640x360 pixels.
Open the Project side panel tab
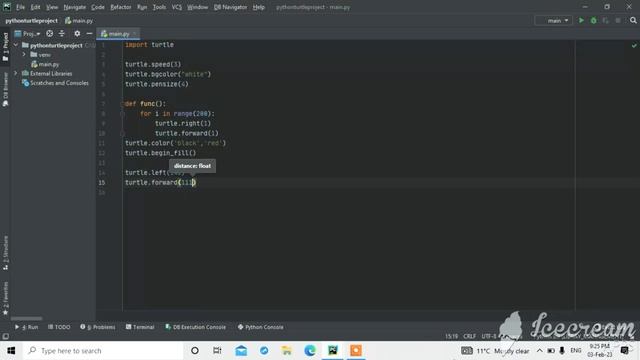click(x=5, y=47)
